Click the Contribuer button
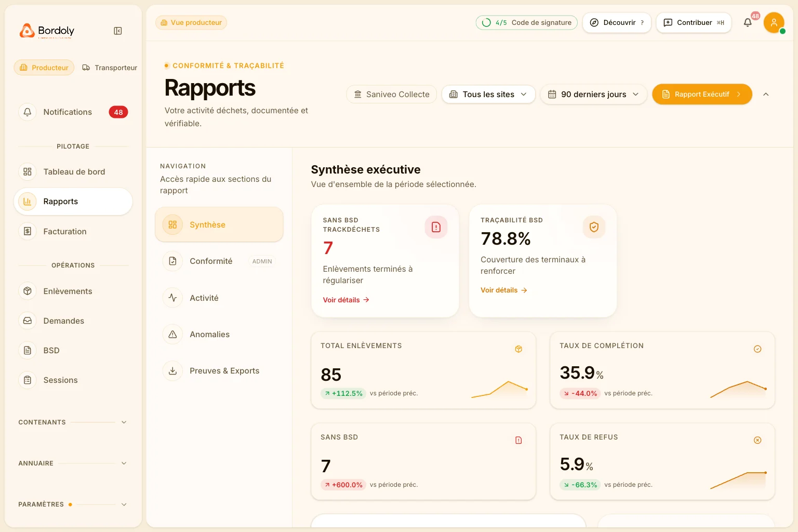798x532 pixels. [694, 22]
